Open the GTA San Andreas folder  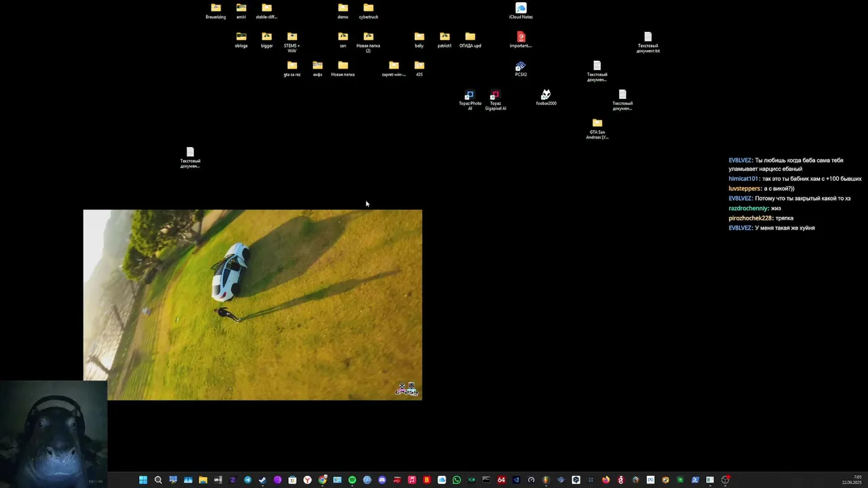click(x=597, y=129)
